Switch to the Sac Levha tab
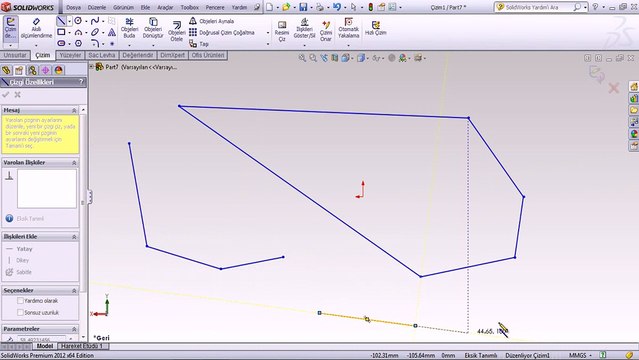The height and width of the screenshot is (360, 639). 101,55
